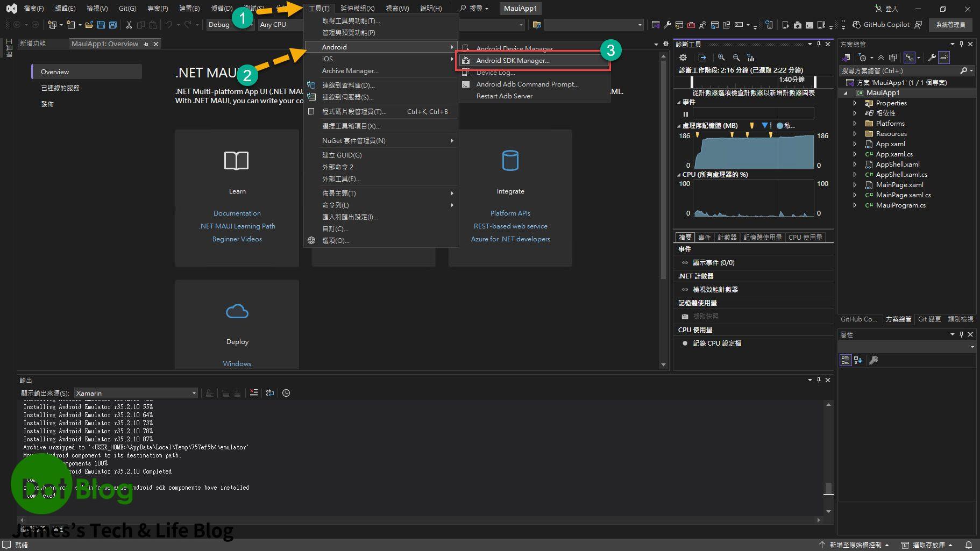Zoom out on the diagnostic timeline
The height and width of the screenshot is (551, 980).
point(736,58)
